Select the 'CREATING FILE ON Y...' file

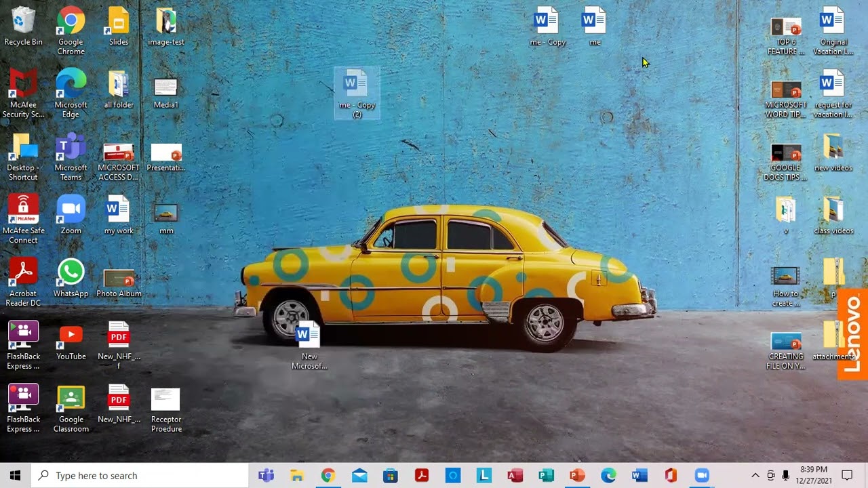click(x=786, y=350)
